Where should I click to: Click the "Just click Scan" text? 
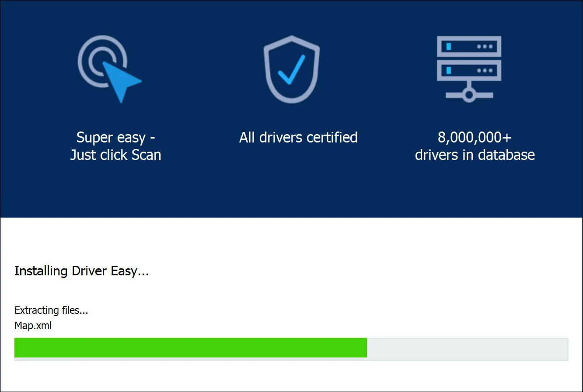point(115,155)
